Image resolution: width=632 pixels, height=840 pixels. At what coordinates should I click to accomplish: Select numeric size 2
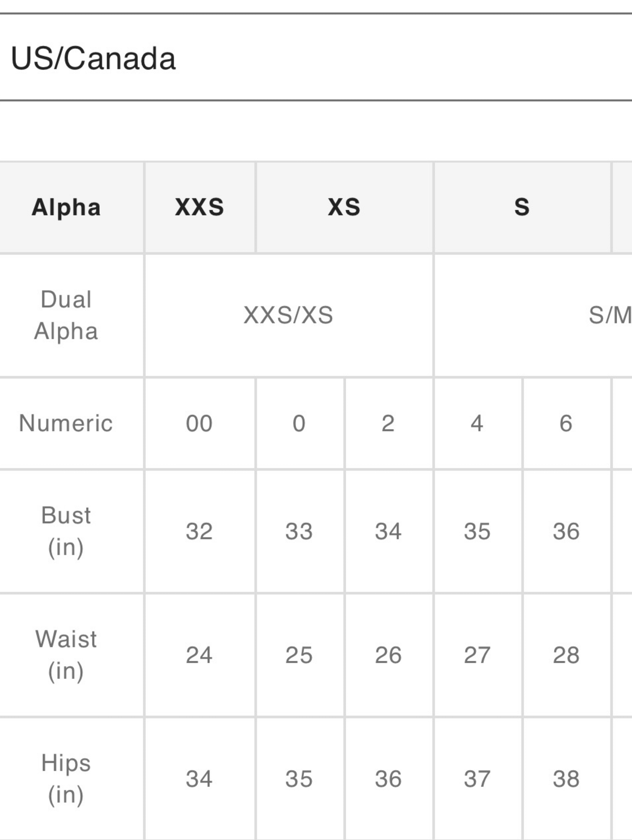click(x=388, y=423)
